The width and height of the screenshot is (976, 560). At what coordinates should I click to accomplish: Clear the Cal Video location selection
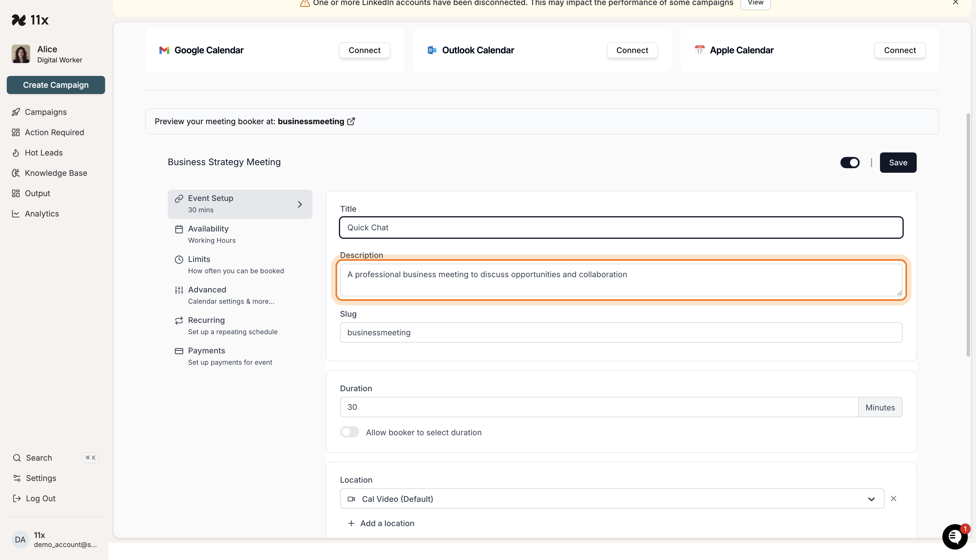(893, 498)
